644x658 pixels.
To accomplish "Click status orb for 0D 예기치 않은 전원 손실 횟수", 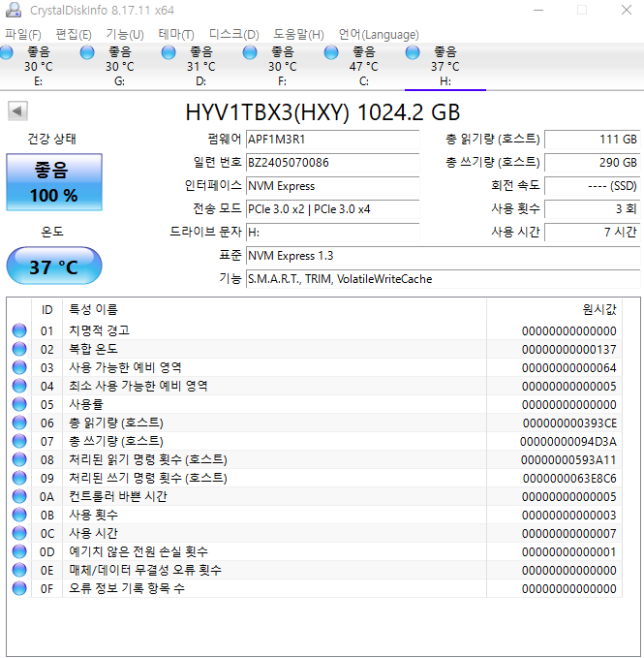I will [x=19, y=551].
